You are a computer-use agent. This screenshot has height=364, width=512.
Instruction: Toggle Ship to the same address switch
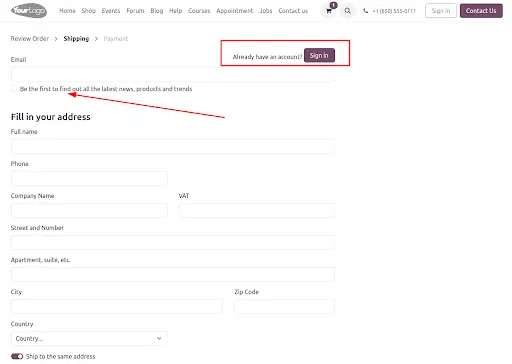[17, 356]
